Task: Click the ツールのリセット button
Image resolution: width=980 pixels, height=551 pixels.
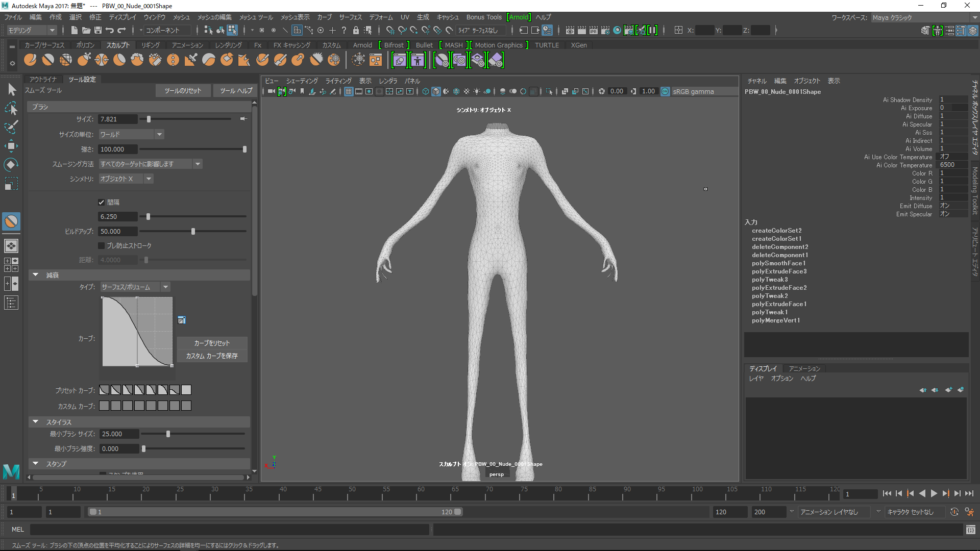Action: (x=183, y=90)
